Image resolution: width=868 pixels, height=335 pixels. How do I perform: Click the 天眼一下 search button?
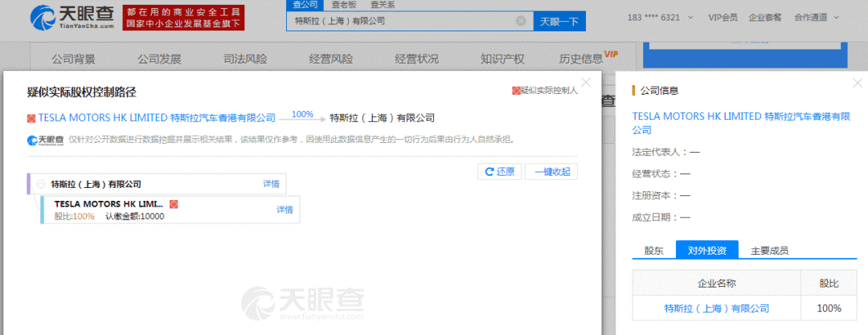[x=559, y=22]
